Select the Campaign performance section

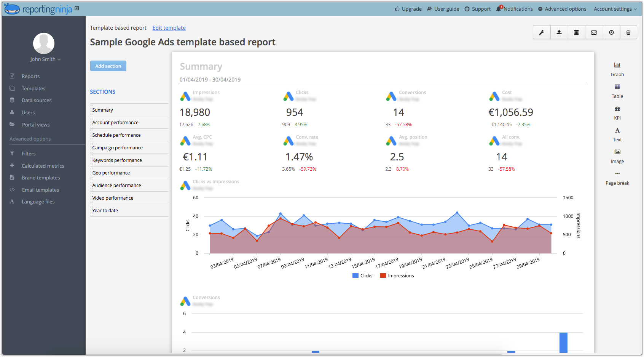pos(117,147)
